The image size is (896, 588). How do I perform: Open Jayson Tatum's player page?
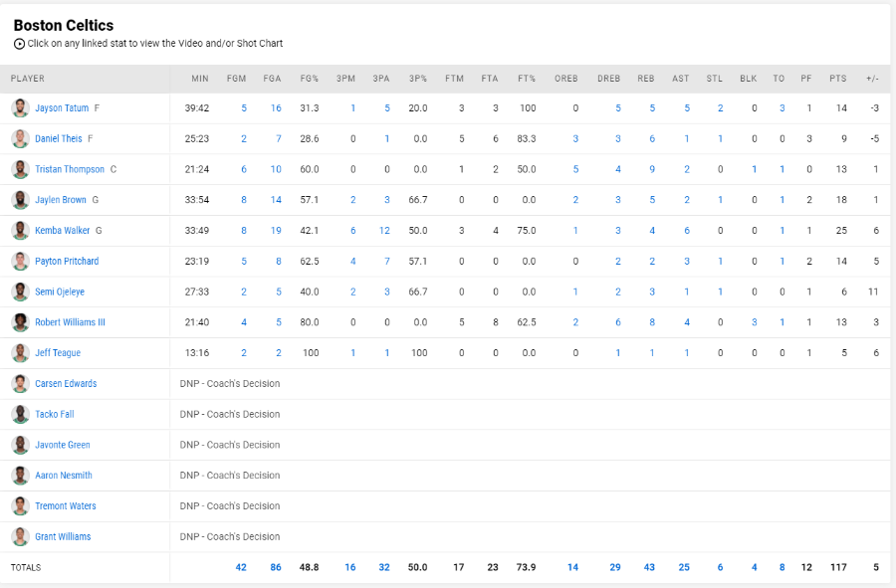tap(62, 107)
